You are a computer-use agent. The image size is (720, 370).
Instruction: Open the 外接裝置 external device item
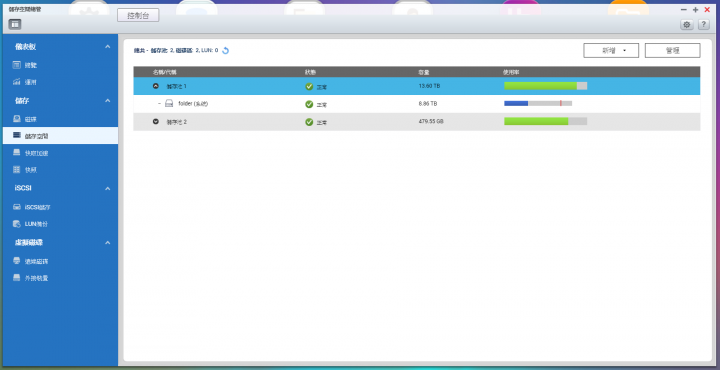tap(60, 278)
